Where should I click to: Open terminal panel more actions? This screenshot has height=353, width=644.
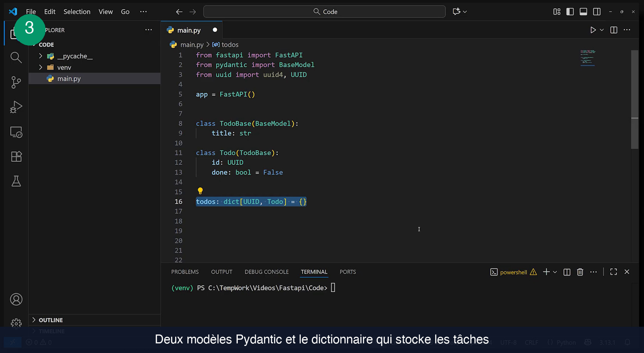pos(593,272)
